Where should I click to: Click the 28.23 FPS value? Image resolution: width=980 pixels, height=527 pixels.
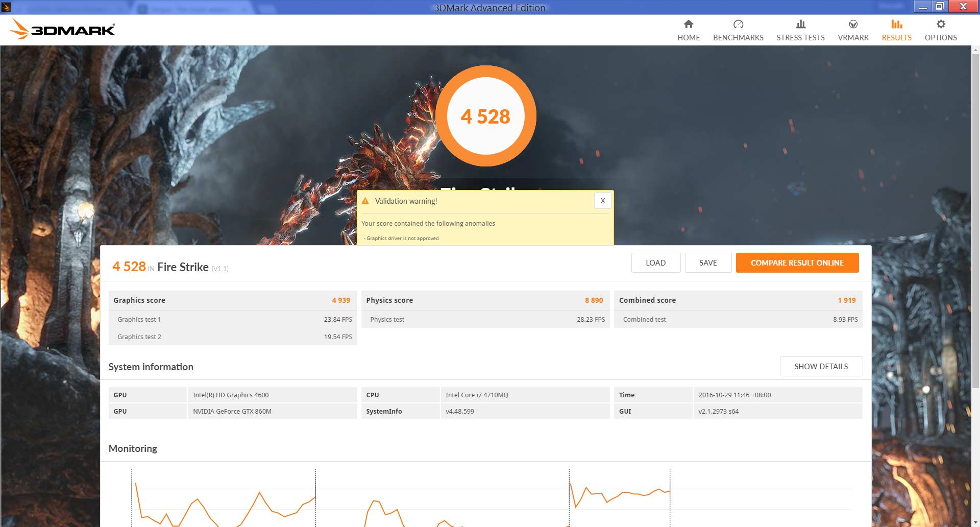591,319
